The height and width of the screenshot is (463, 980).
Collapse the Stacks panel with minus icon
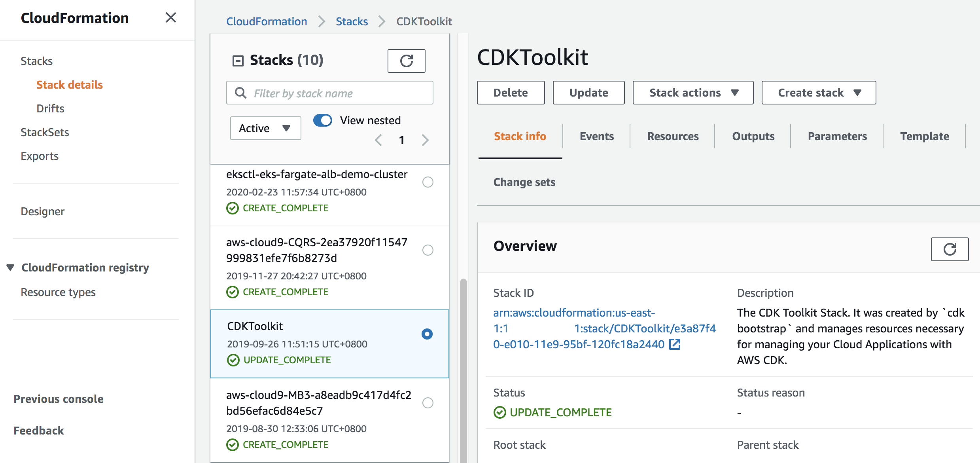pos(238,61)
